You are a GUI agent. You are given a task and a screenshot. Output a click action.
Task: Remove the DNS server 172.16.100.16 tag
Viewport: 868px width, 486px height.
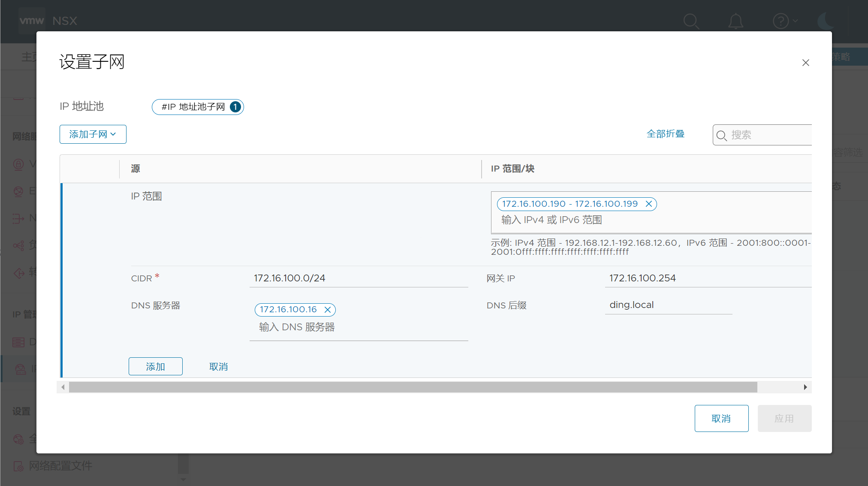(x=328, y=309)
